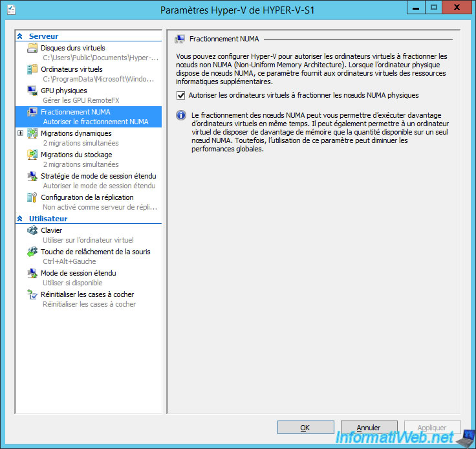Click the Annuler button
The image size is (476, 449).
coord(369,428)
